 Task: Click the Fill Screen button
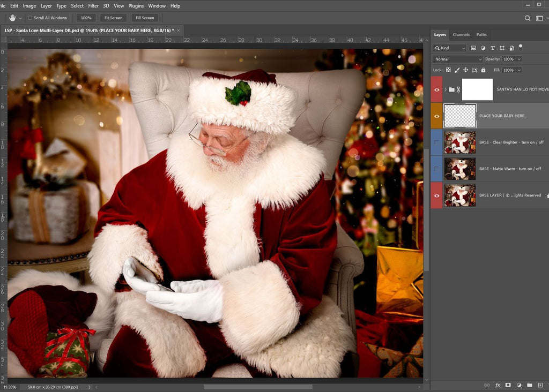[145, 18]
